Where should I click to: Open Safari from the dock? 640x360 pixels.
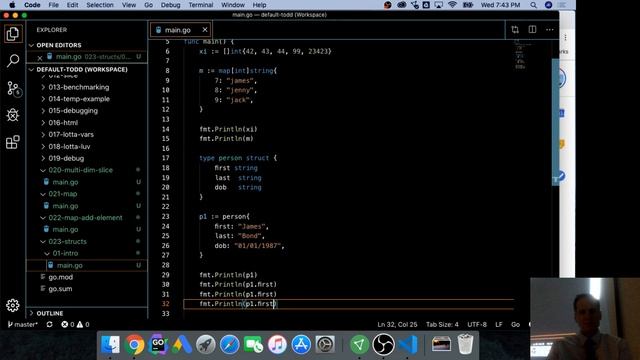(229, 344)
